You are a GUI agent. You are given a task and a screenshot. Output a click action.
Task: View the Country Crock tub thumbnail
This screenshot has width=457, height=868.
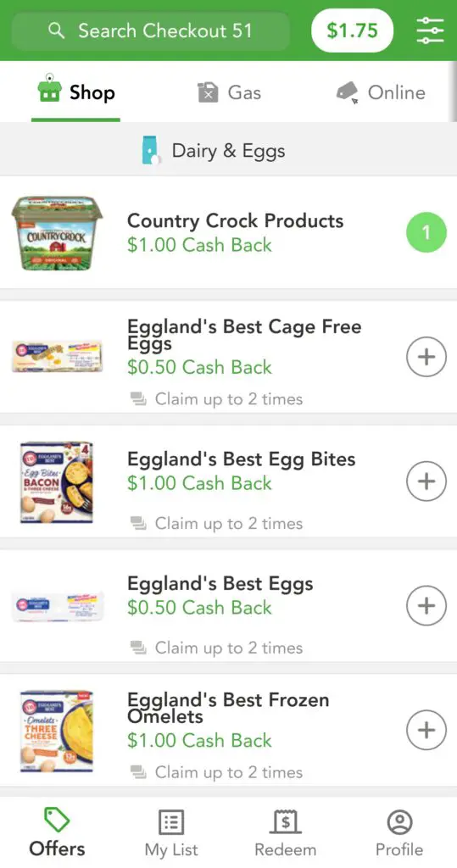tap(57, 232)
